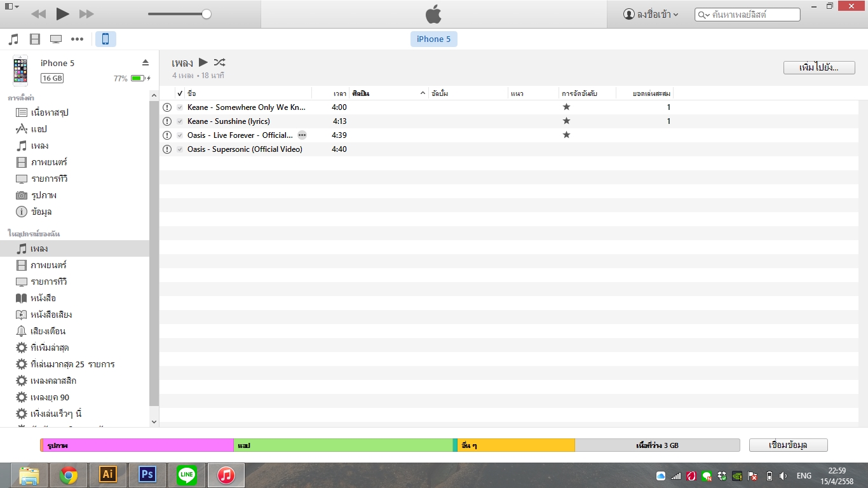Select the iPhone device toolbar button
Screen dimensions: 868x488
pos(105,39)
